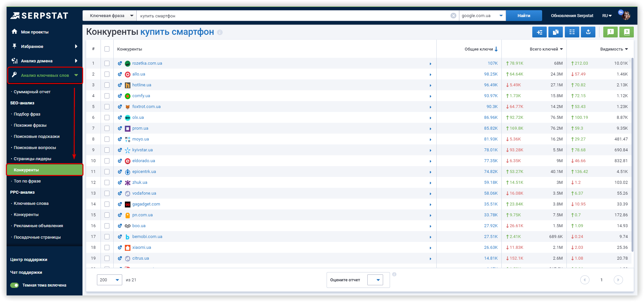Click the keyword search input field
The height and width of the screenshot is (302, 644).
pyautogui.click(x=292, y=16)
